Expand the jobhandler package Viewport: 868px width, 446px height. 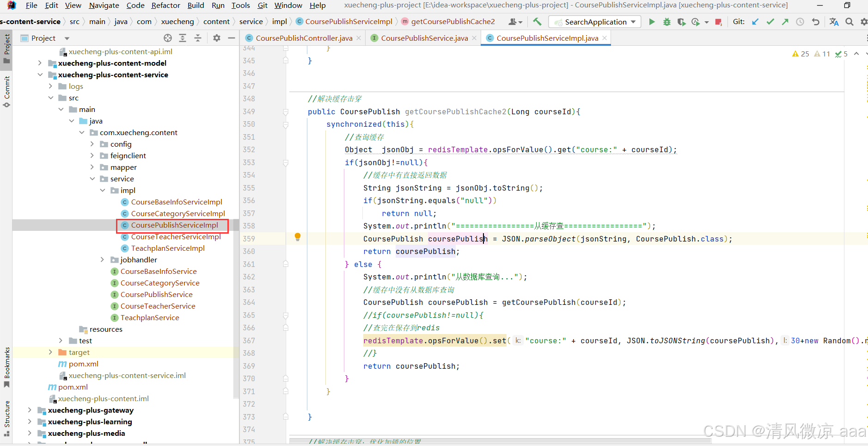(x=102, y=260)
